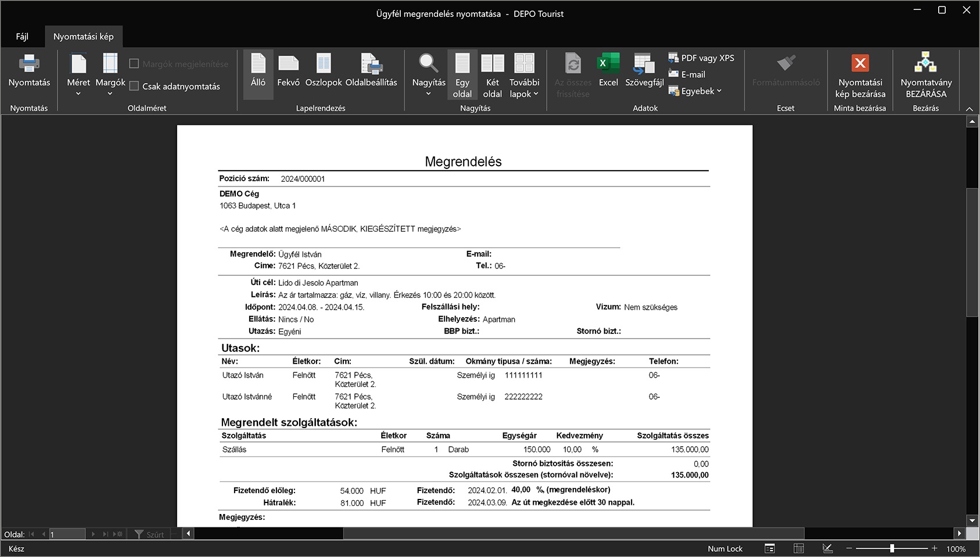980x557 pixels.
Task: Open Oszlopok columns option
Action: (x=323, y=64)
